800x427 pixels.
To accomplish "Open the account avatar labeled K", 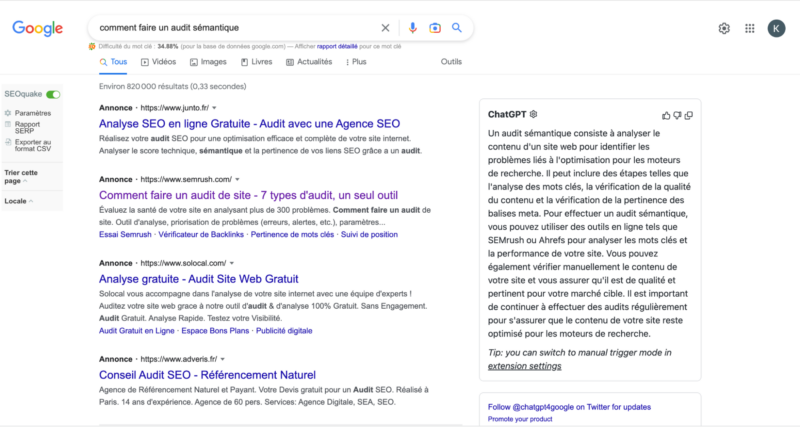I will point(777,29).
